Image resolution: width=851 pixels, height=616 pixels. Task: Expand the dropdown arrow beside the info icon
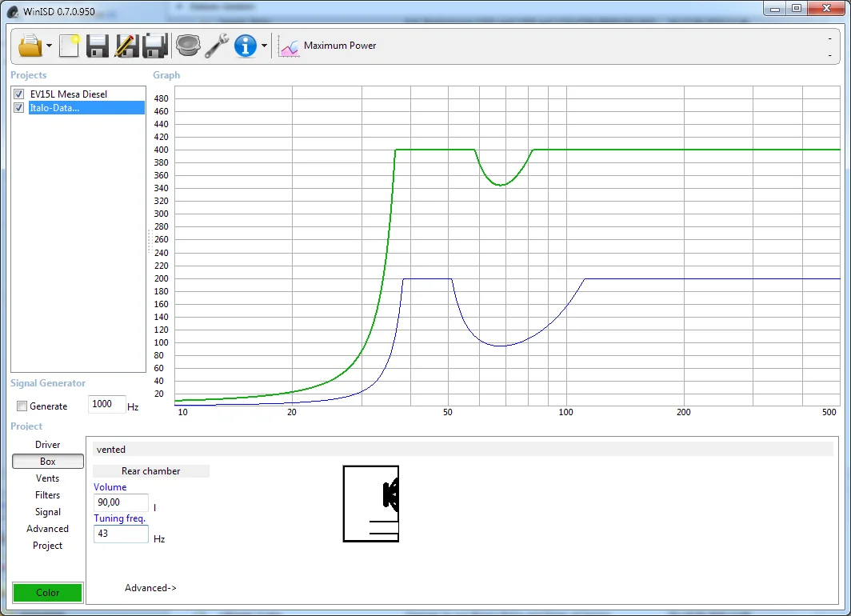pos(264,46)
